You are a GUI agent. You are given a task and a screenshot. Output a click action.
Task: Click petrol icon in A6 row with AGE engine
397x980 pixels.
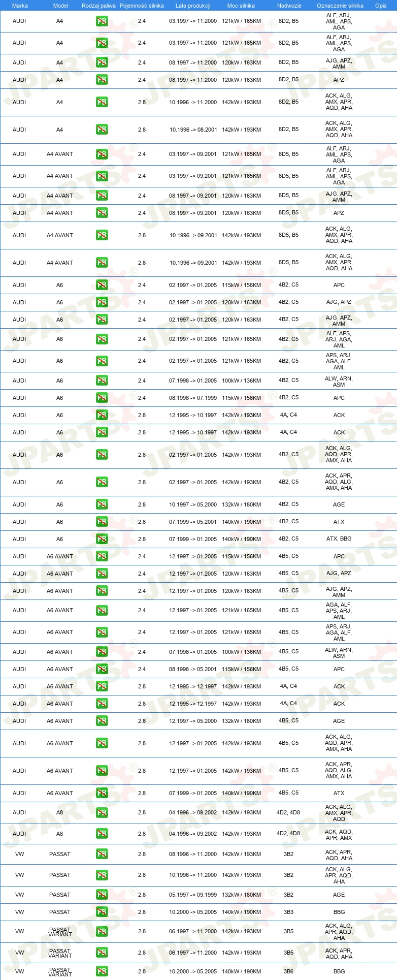click(x=102, y=504)
